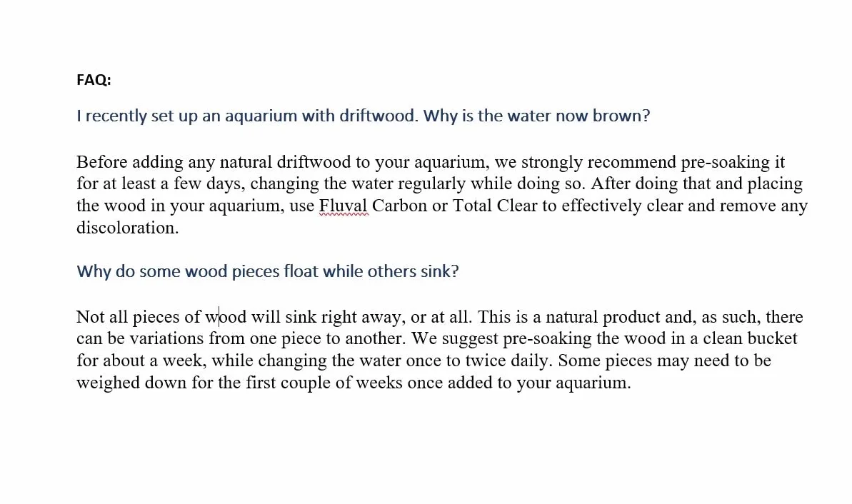The width and height of the screenshot is (852, 504).
Task: Click the word Carbon after Fluval
Action: coord(399,206)
